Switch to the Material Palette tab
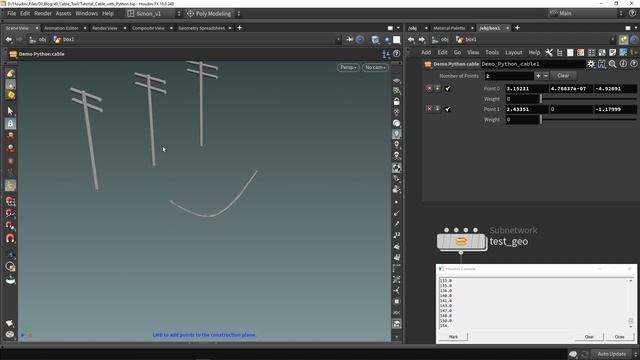This screenshot has width=640, height=360. pos(449,28)
